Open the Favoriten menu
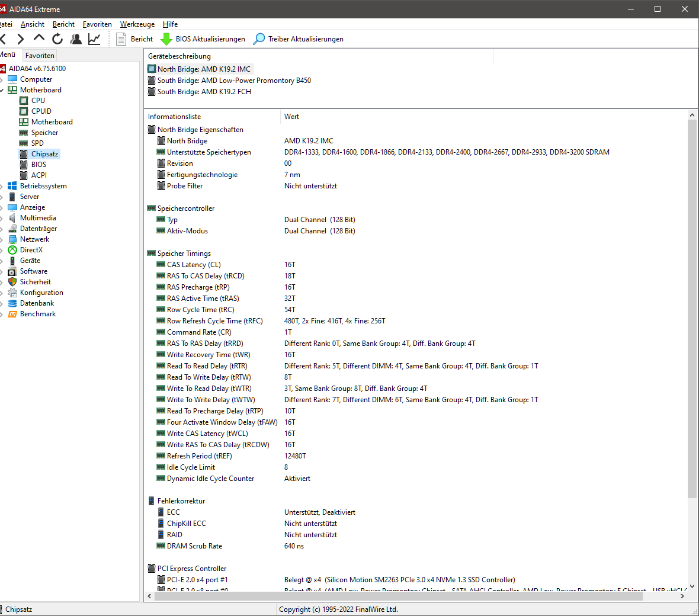Screen dimensions: 699x616 point(97,24)
